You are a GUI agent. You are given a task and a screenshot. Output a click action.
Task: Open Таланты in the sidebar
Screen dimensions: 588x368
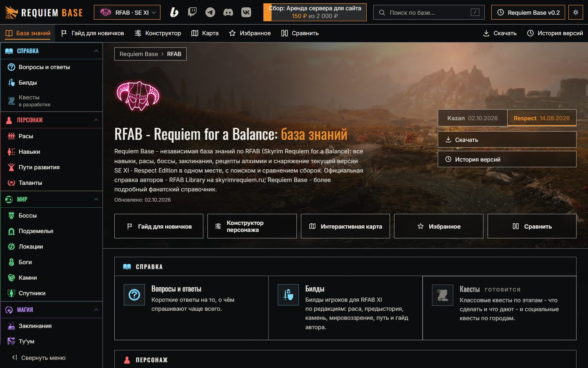pyautogui.click(x=51, y=183)
